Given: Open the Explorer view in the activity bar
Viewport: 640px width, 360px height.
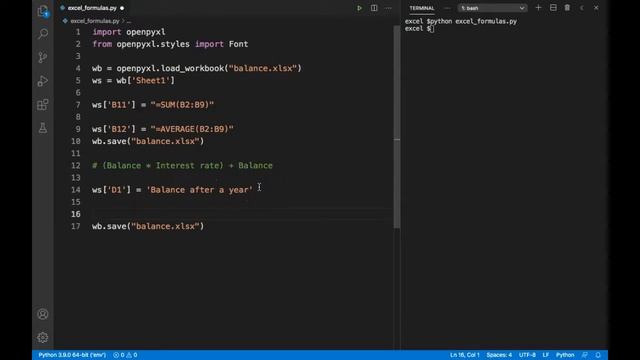Looking at the screenshot, I should point(43,11).
